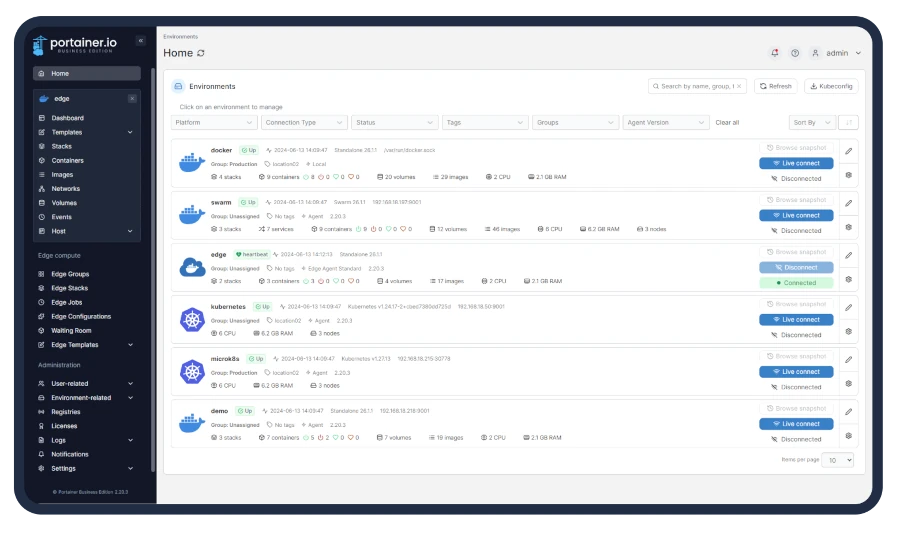Click the kubernetes environment logo icon
Screen dimensions: 900x533
tap(192, 320)
